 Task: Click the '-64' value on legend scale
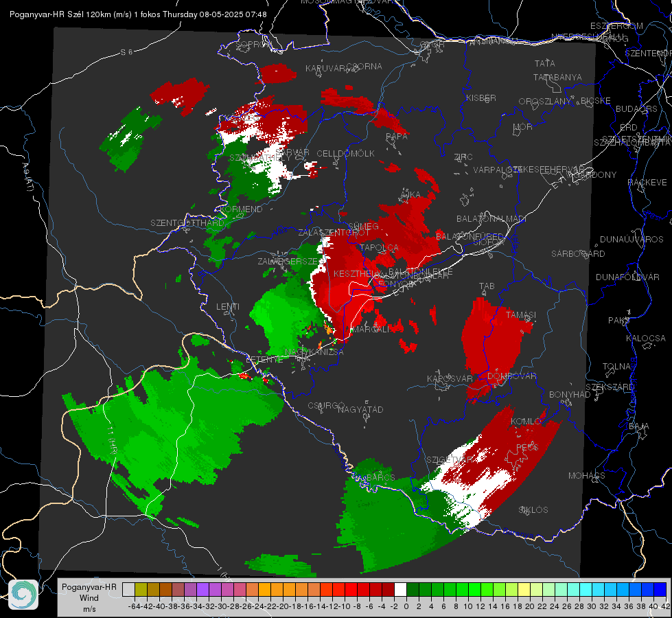coord(135,606)
